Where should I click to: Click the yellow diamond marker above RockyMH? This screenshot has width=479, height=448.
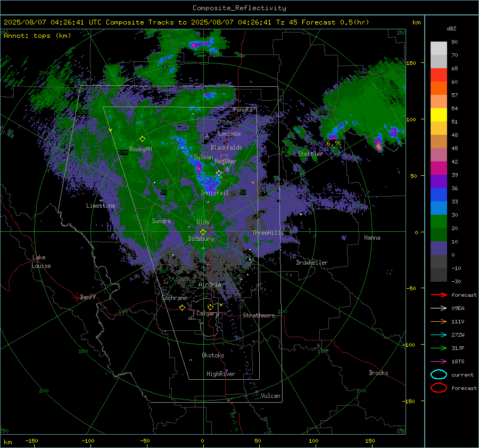pyautogui.click(x=142, y=139)
